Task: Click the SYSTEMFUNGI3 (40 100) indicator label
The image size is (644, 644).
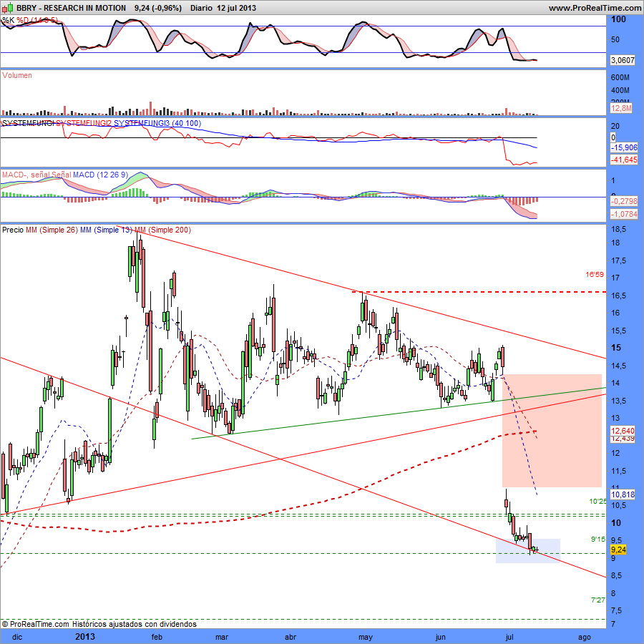Action: pyautogui.click(x=157, y=123)
